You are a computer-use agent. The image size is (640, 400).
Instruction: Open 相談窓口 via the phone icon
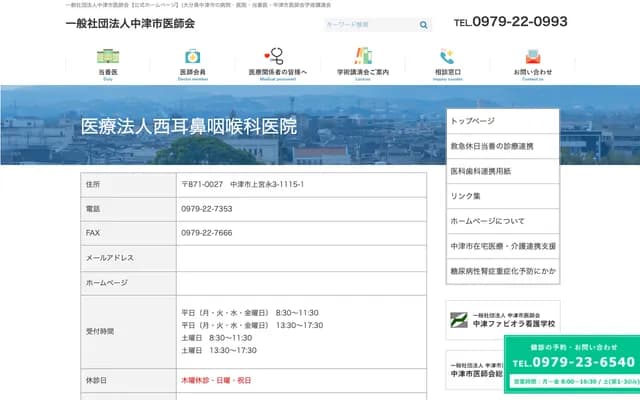click(x=447, y=58)
